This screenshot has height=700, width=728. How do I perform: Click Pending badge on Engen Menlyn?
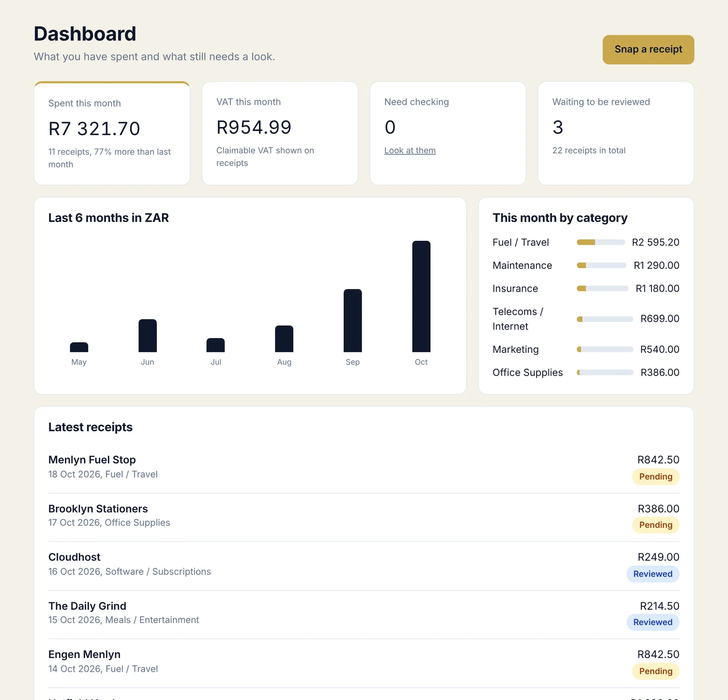[656, 671]
